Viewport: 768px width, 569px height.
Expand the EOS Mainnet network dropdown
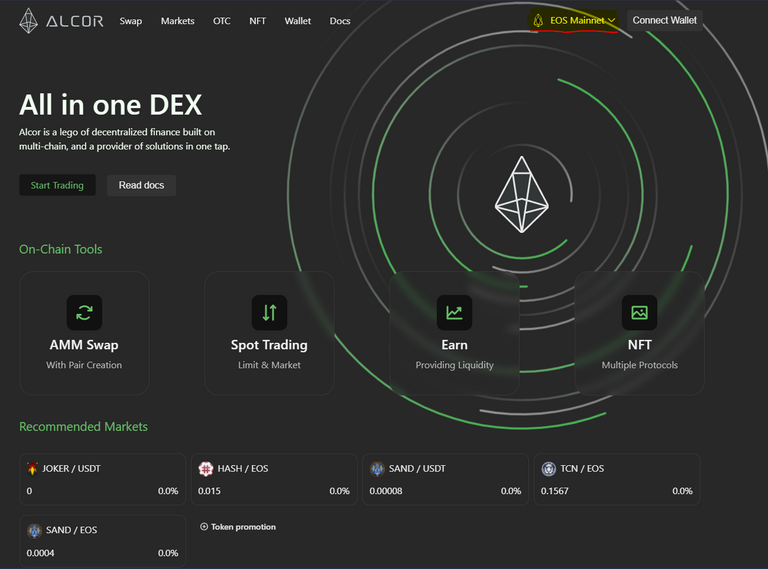click(x=574, y=21)
